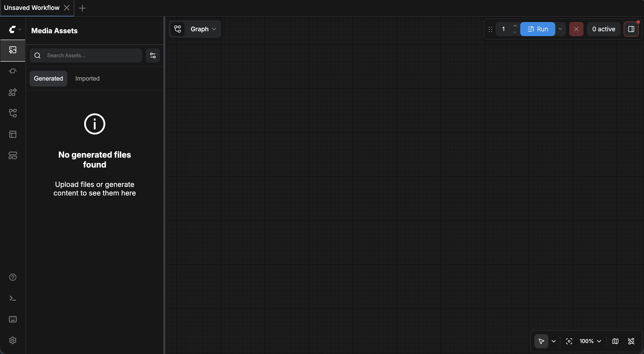This screenshot has height=354, width=644.
Task: Open the 100% zoom level dropdown
Action: click(590, 341)
